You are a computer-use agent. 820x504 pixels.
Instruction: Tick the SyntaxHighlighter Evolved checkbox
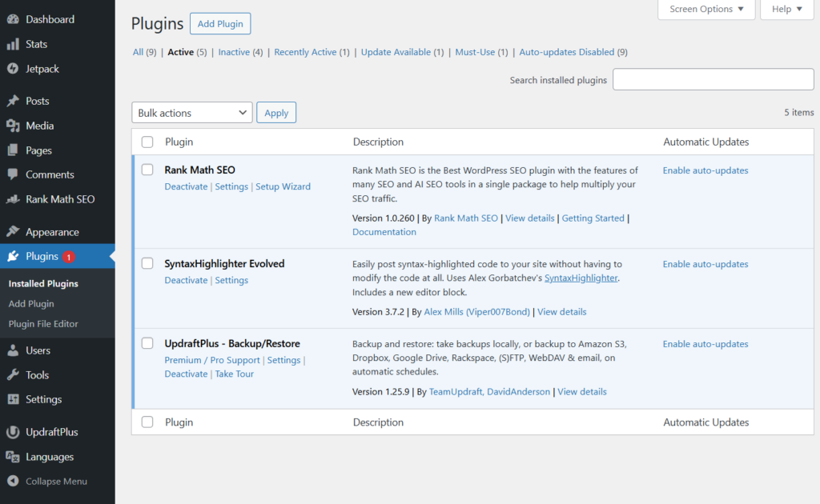coord(147,263)
